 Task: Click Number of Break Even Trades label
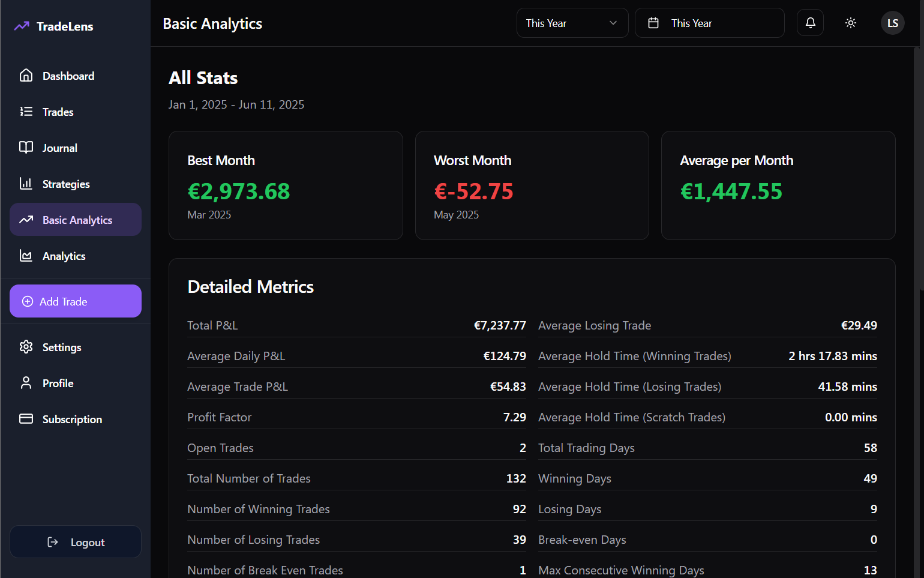[x=265, y=570]
